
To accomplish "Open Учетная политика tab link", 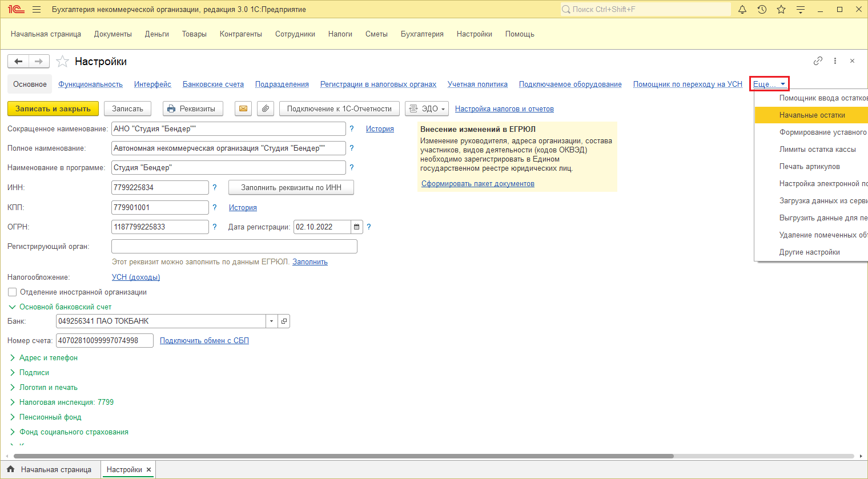I will coord(477,84).
